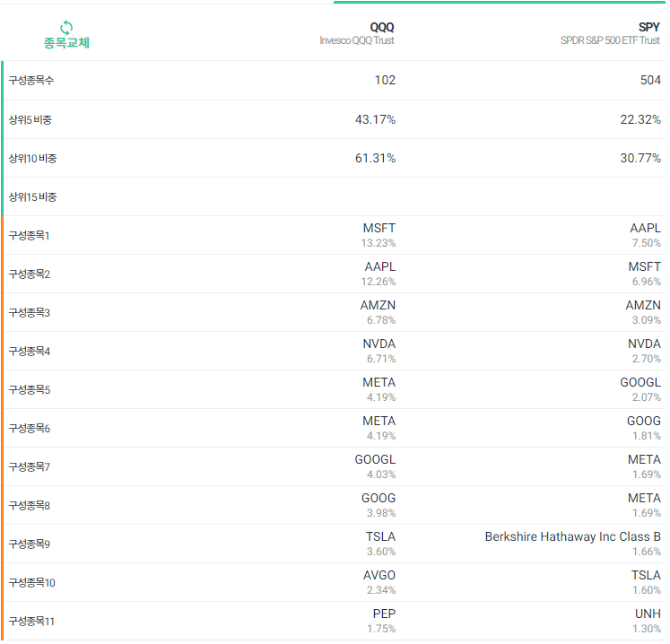
Task: Click the 1.66% weight value
Action: (x=647, y=553)
